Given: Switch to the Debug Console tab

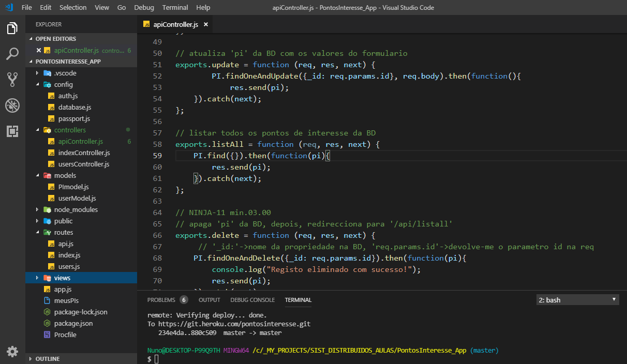Looking at the screenshot, I should point(252,300).
